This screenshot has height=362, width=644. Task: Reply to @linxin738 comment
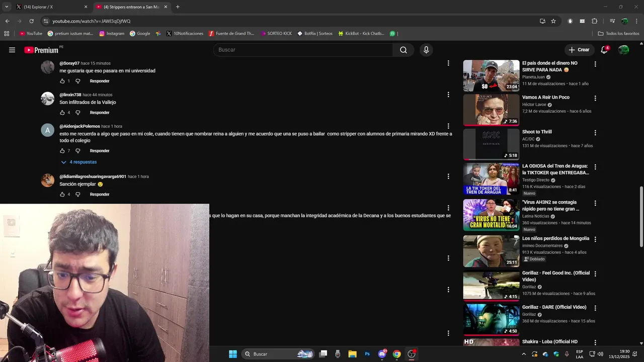coord(100,113)
